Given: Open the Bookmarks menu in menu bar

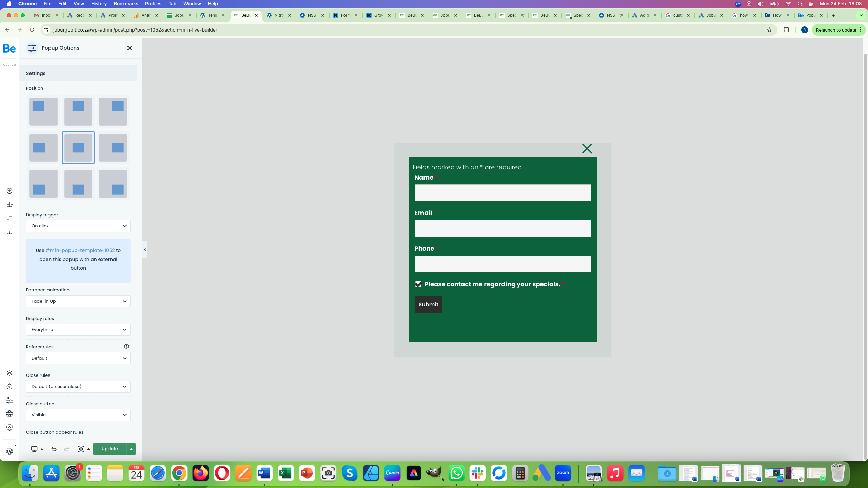Looking at the screenshot, I should 126,4.
